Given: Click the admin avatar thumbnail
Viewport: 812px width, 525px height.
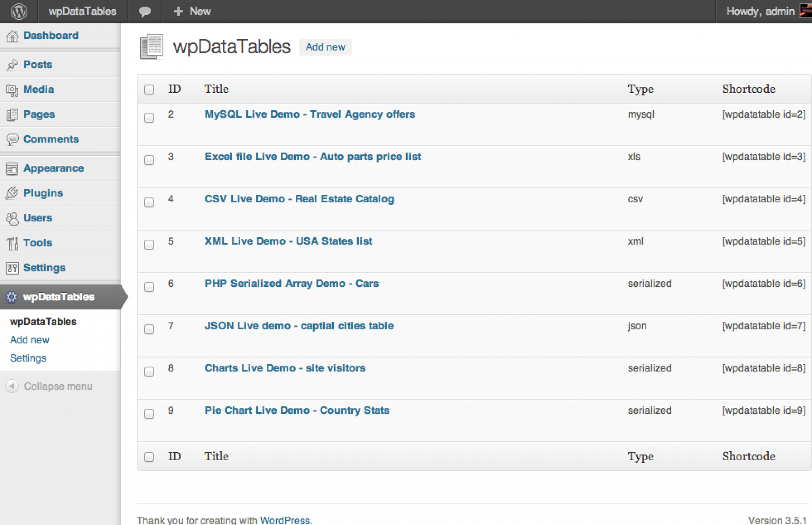Looking at the screenshot, I should pos(806,11).
